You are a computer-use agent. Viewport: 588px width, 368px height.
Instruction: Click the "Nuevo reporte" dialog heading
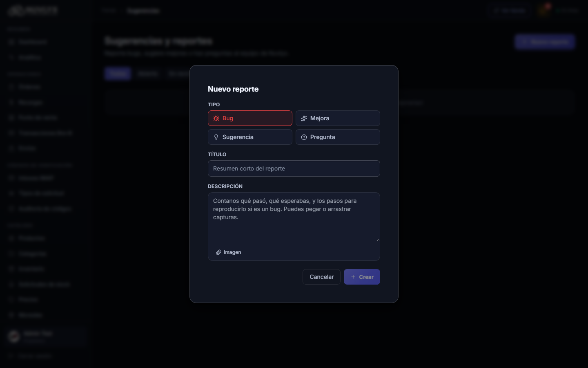pos(233,89)
